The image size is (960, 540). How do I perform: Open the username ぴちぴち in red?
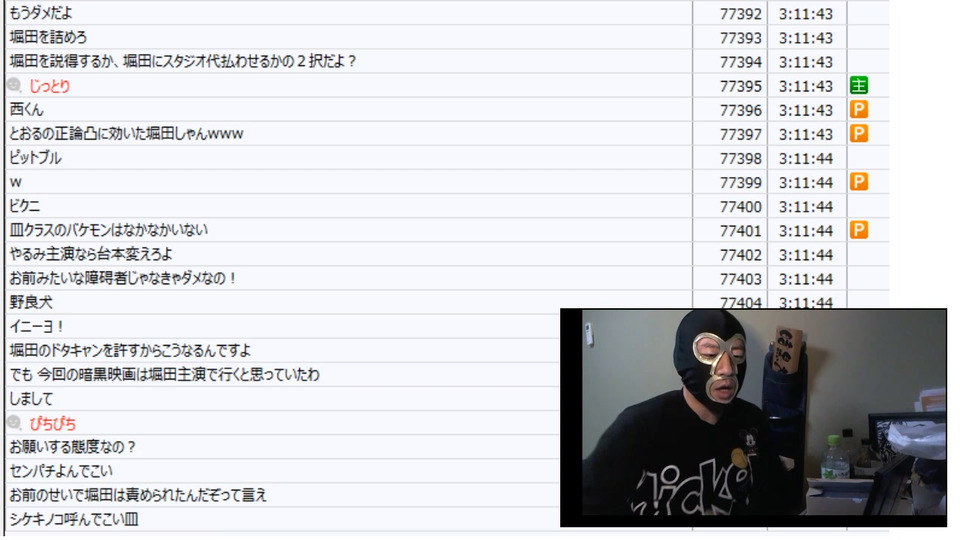[x=53, y=424]
